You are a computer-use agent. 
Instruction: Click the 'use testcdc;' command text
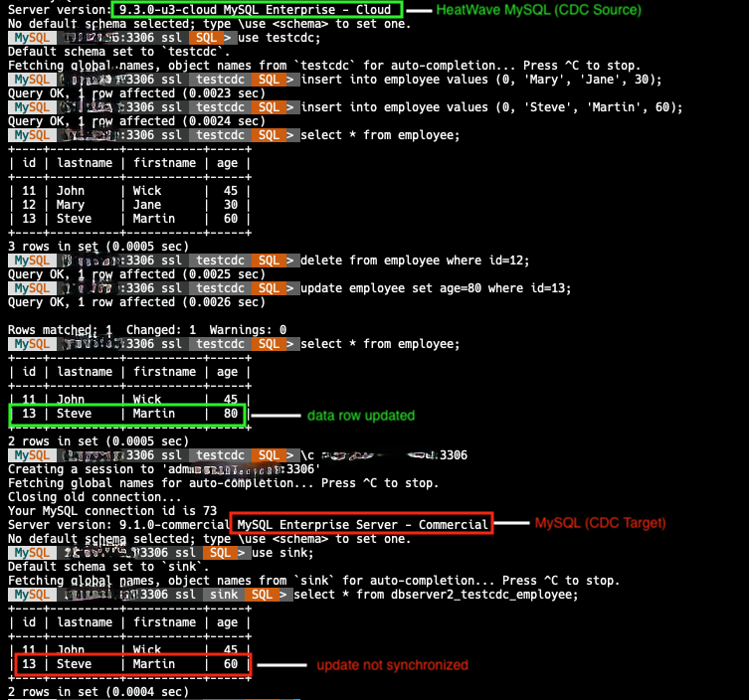pyautogui.click(x=279, y=38)
